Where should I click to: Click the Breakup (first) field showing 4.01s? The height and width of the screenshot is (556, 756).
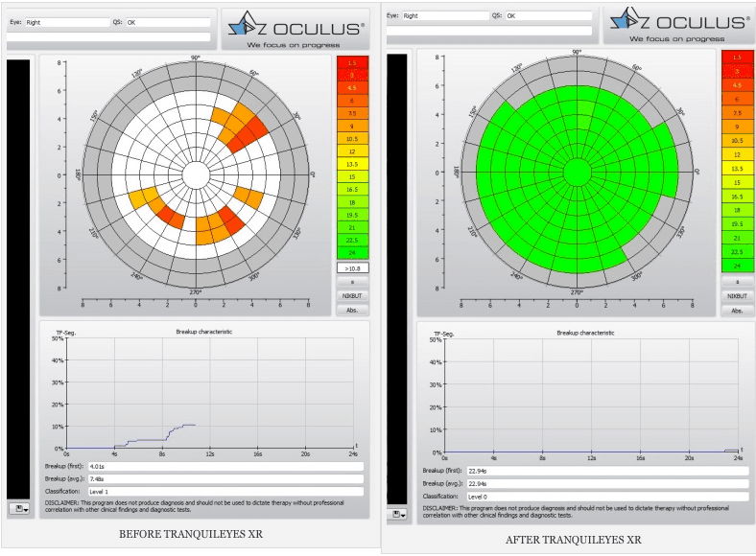pyautogui.click(x=225, y=467)
